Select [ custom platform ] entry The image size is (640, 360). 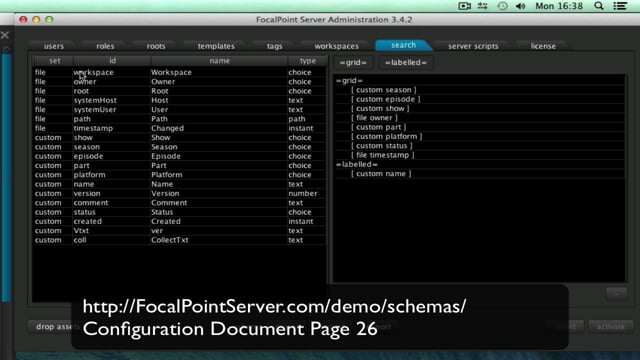[387, 136]
